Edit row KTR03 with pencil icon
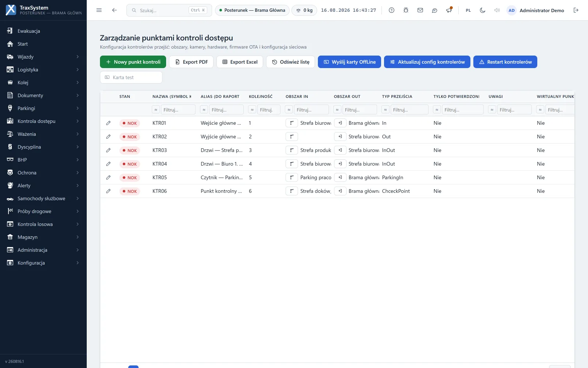The height and width of the screenshot is (368, 588). [x=108, y=150]
